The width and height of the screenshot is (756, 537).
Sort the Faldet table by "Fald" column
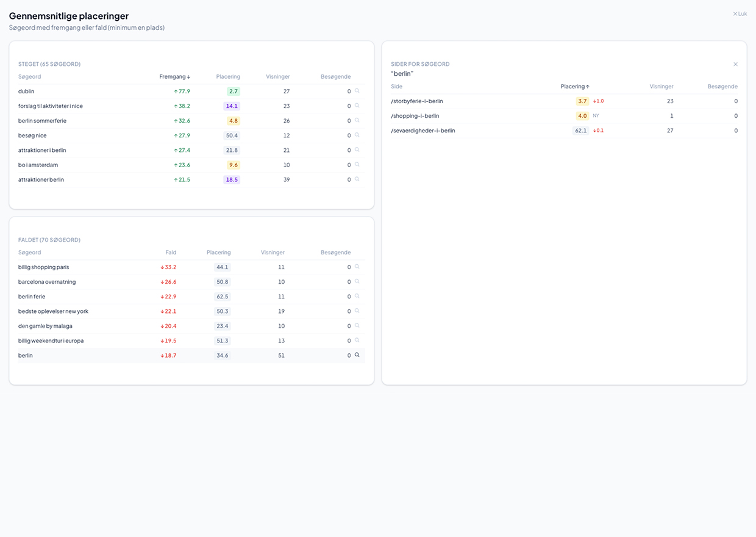pos(171,252)
